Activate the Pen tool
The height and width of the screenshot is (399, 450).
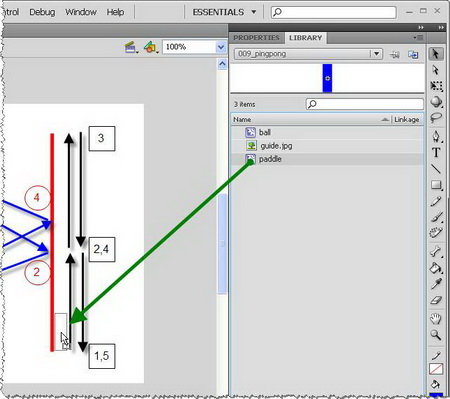click(x=436, y=137)
